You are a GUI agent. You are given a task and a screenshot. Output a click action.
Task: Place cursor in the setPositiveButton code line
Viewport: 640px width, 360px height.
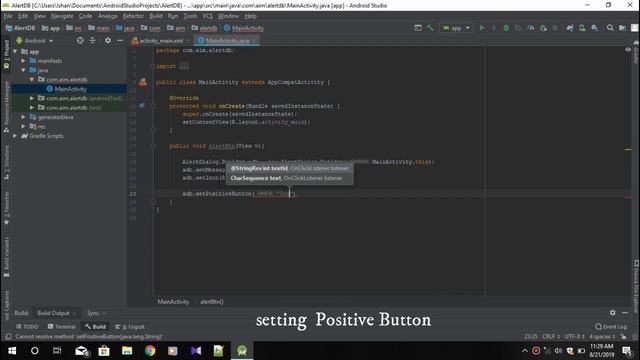tap(240, 194)
